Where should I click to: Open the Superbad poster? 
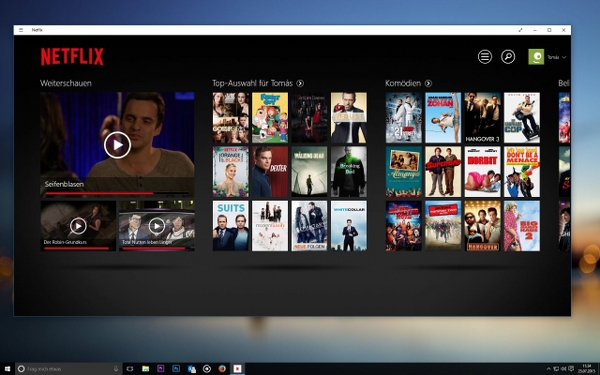(x=443, y=172)
